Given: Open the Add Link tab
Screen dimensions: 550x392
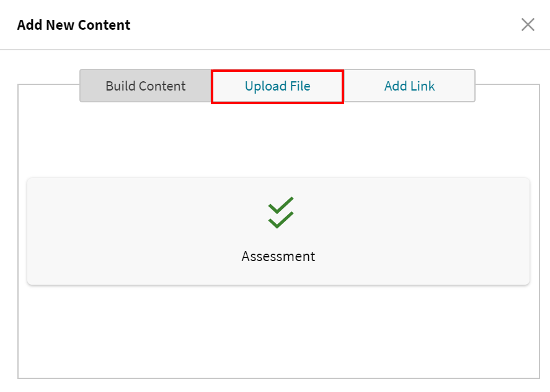Looking at the screenshot, I should [409, 86].
